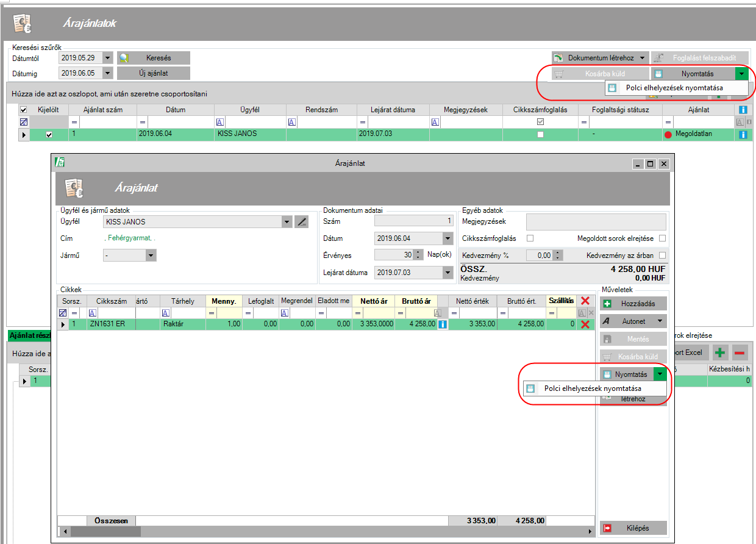The width and height of the screenshot is (756, 544).
Task: Uncheck the Kijelölt checkbox in row 1
Action: 49,135
